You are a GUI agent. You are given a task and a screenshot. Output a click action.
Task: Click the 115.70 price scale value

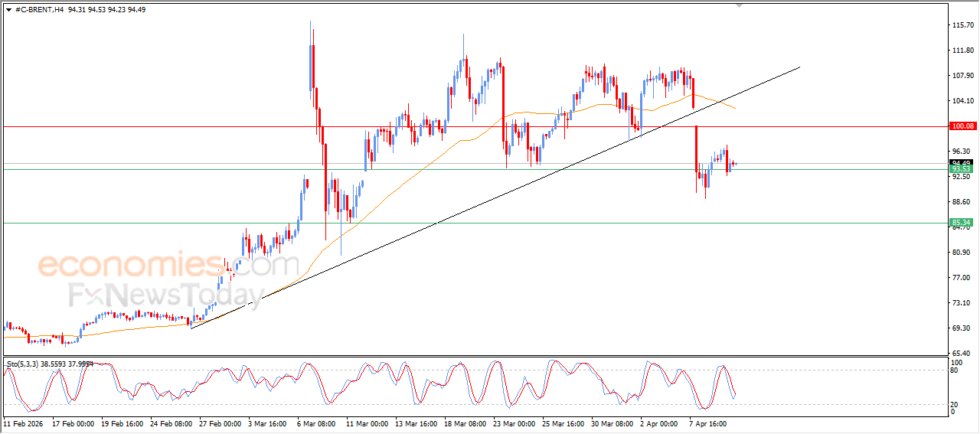pyautogui.click(x=962, y=25)
